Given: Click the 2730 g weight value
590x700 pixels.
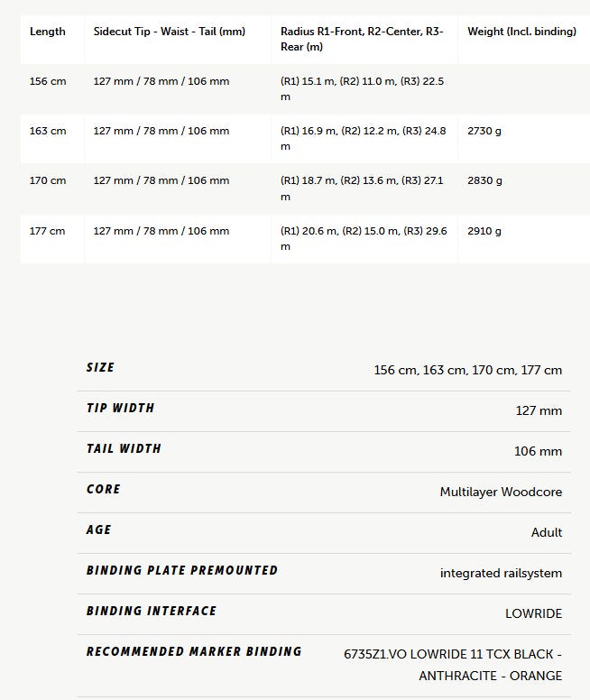Looking at the screenshot, I should (484, 131).
